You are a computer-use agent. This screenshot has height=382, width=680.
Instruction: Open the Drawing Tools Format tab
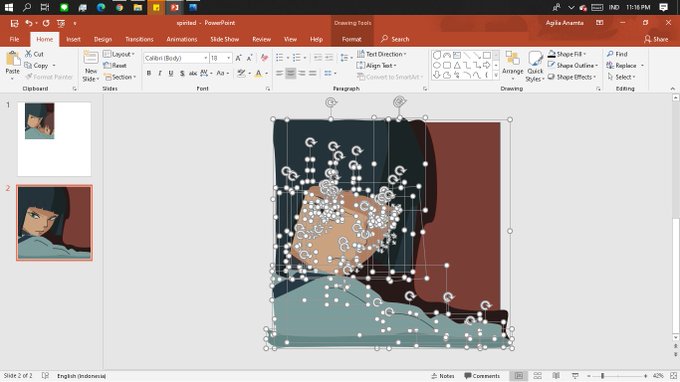coord(352,39)
